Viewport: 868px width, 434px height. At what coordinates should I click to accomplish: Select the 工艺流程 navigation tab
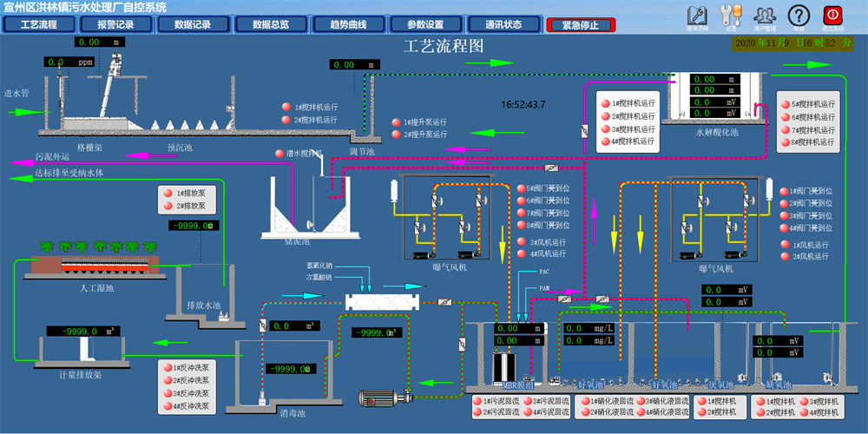pyautogui.click(x=39, y=24)
